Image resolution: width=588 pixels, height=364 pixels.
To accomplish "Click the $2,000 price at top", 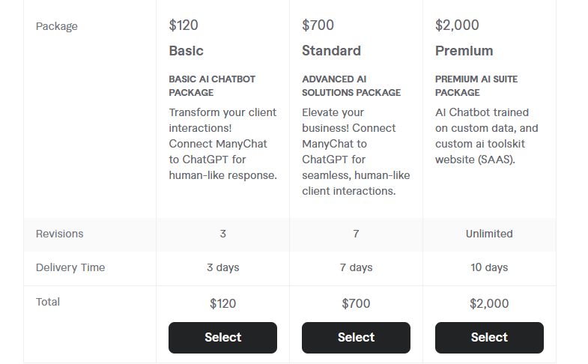I will [x=457, y=25].
